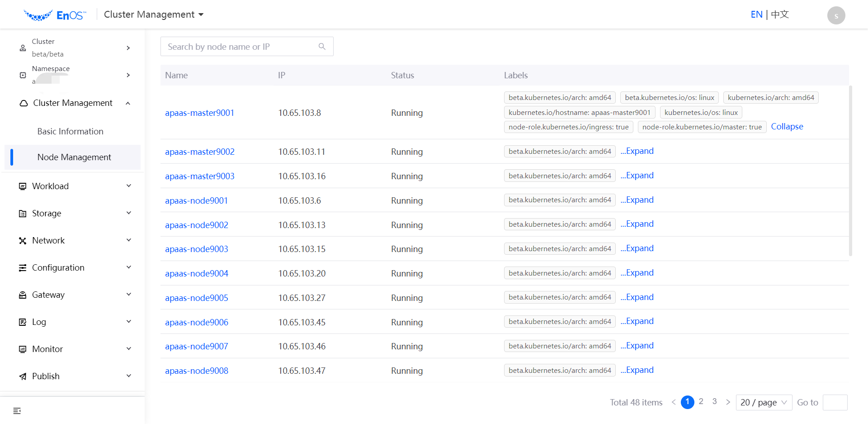
Task: Select the Gateway sidebar icon
Action: [23, 295]
